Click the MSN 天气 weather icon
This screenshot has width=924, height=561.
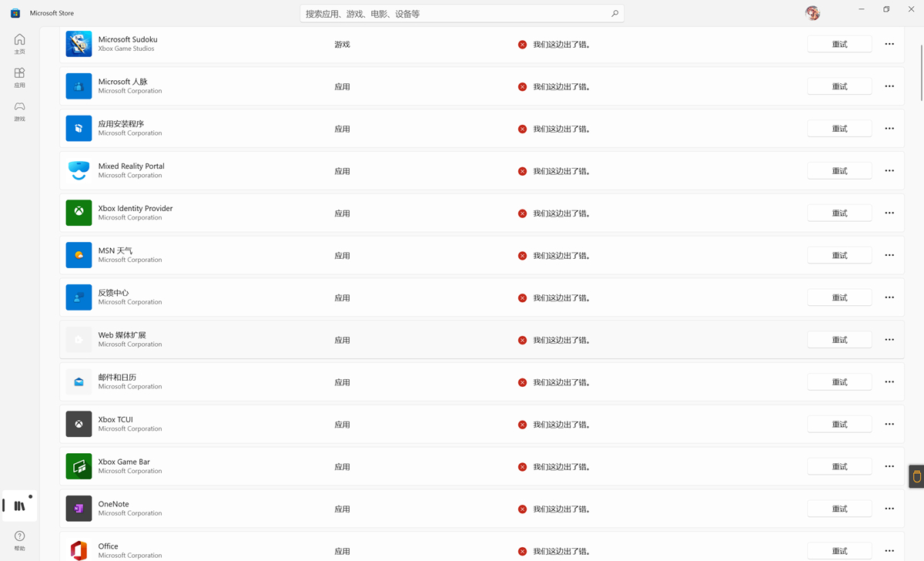click(x=79, y=255)
